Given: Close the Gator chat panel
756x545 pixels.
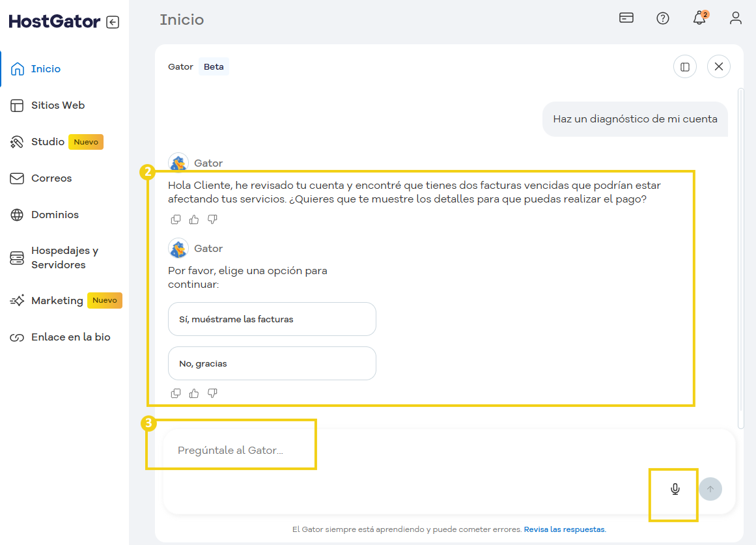Looking at the screenshot, I should pos(719,66).
